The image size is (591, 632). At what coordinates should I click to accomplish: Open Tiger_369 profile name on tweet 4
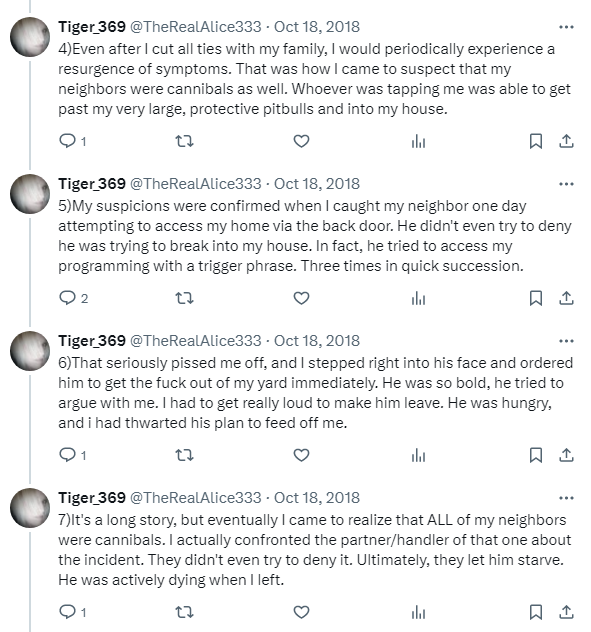click(x=92, y=27)
